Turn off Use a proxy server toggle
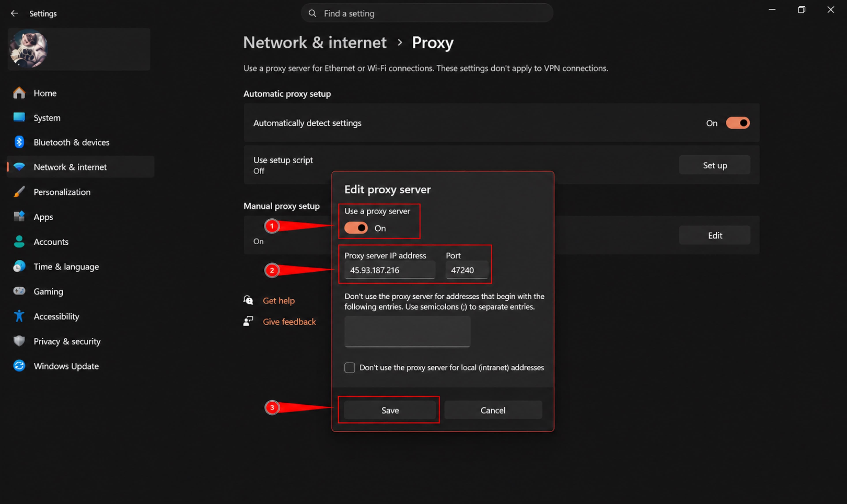The image size is (847, 504). (356, 228)
